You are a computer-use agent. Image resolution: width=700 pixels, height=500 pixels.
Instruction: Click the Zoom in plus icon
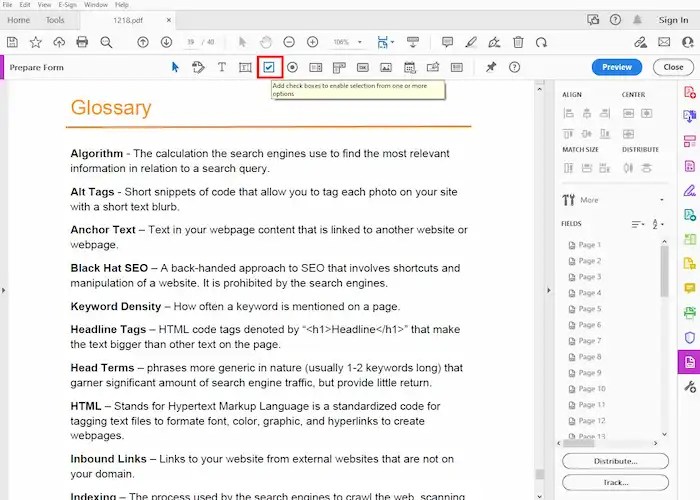click(312, 42)
